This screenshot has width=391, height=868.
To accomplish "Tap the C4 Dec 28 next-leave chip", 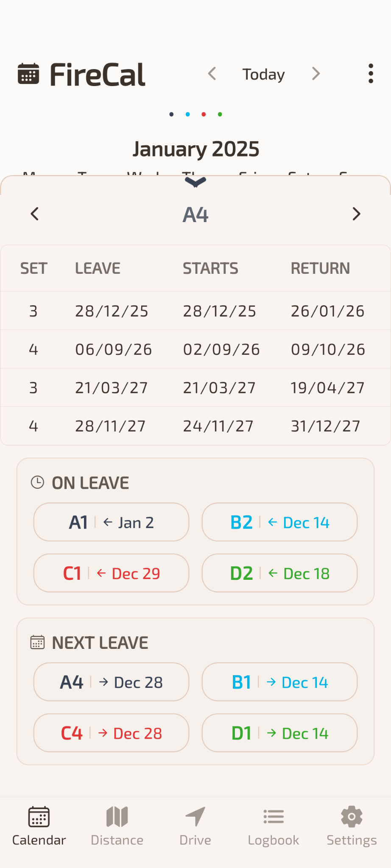I will tap(111, 733).
